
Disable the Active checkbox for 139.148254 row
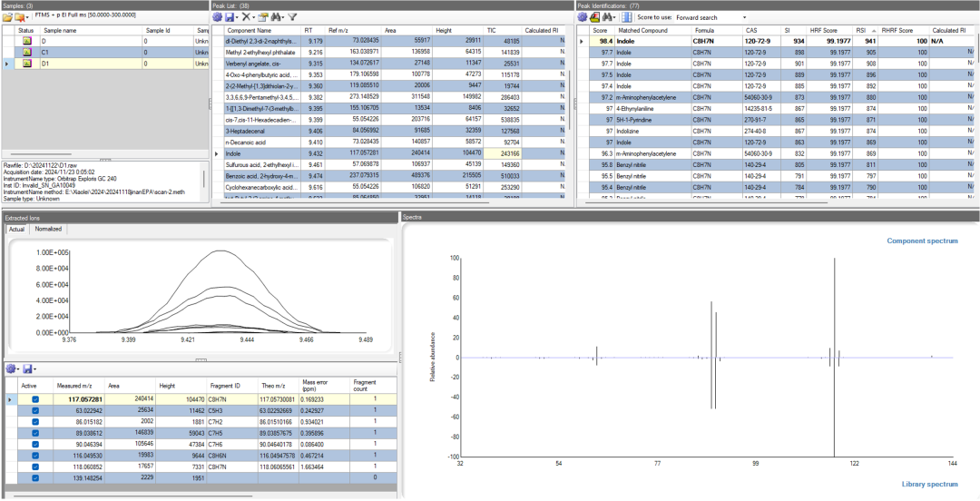tap(35, 477)
